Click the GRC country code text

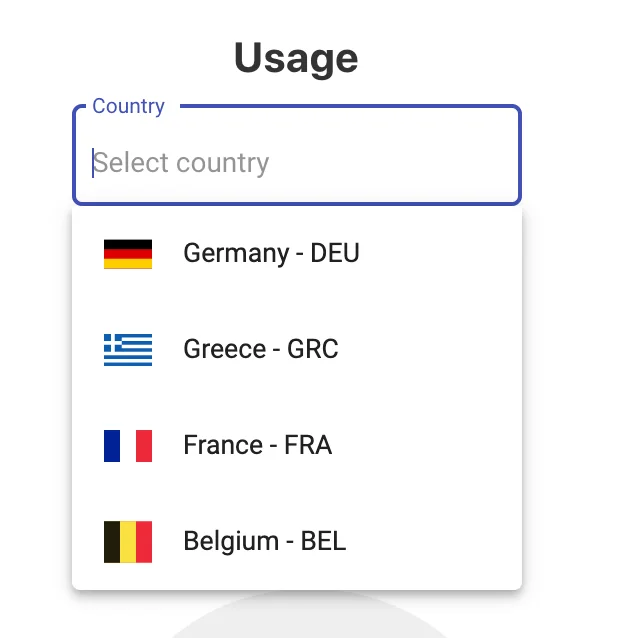(x=312, y=349)
